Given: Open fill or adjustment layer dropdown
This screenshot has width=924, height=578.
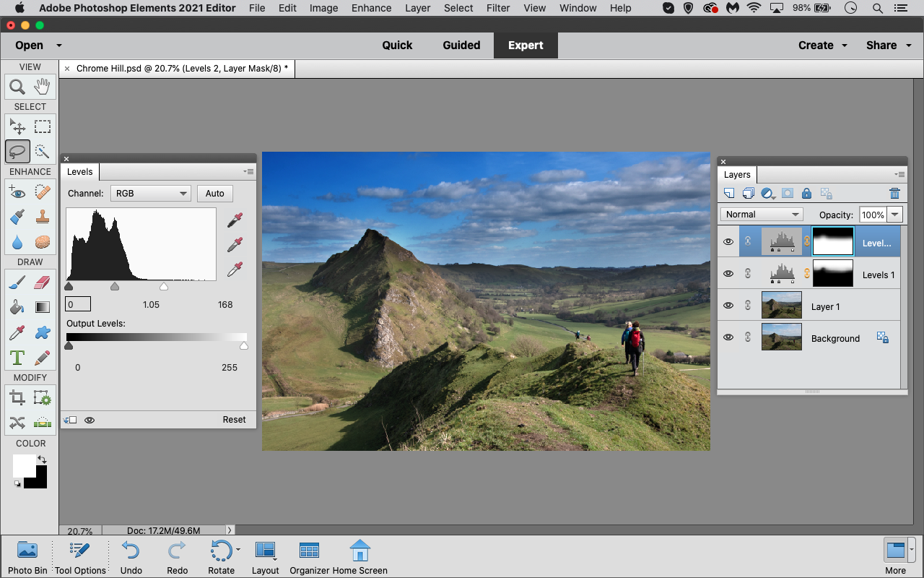Looking at the screenshot, I should pyautogui.click(x=768, y=194).
